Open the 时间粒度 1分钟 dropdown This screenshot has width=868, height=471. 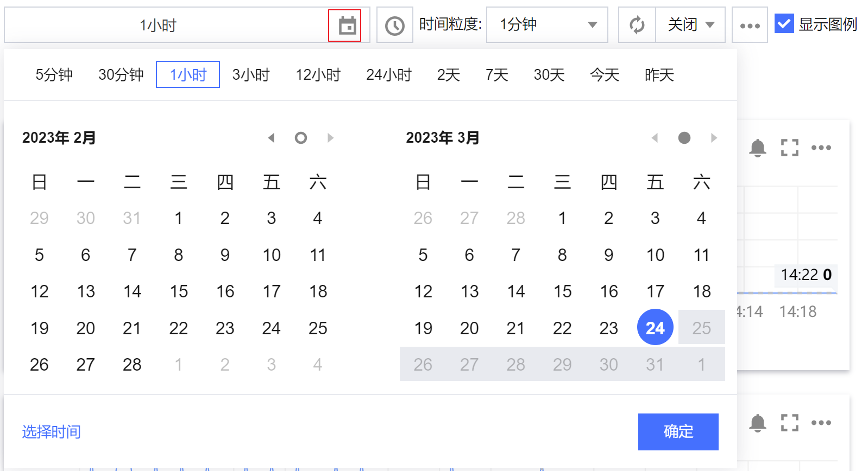coord(547,24)
